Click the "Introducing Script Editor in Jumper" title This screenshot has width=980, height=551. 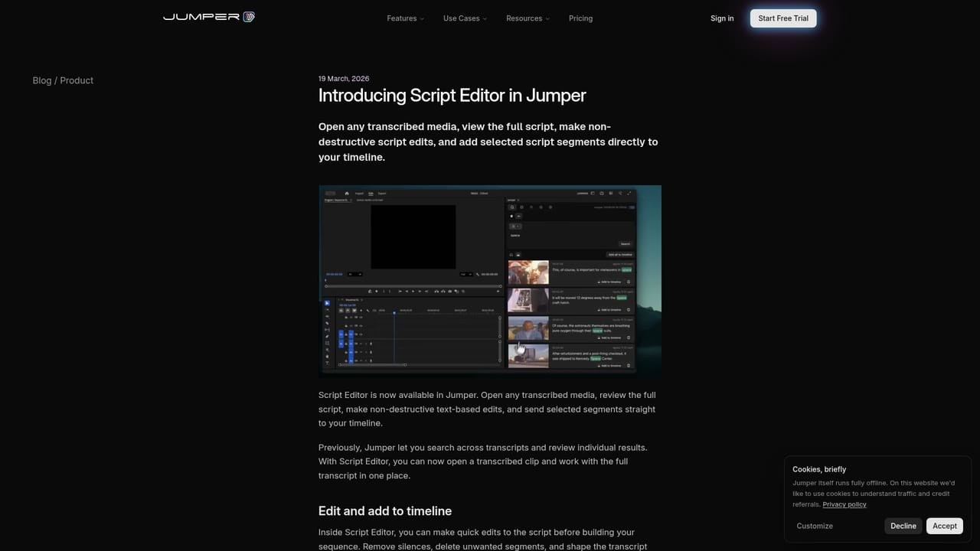coord(452,96)
